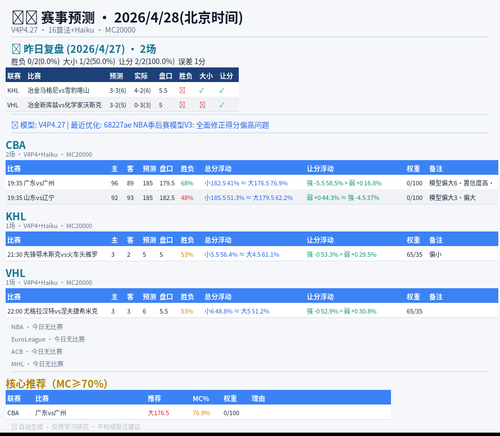Click the VHL section heading above its prediction table

click(x=15, y=273)
